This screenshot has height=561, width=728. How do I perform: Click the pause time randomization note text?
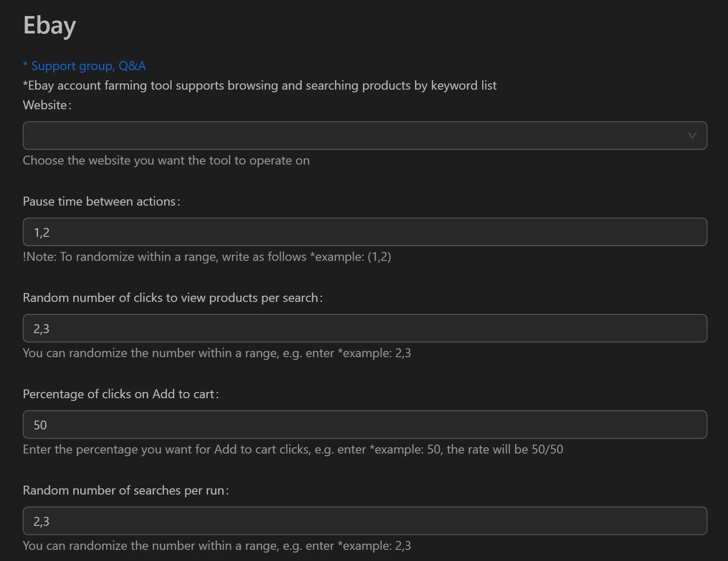pyautogui.click(x=207, y=257)
